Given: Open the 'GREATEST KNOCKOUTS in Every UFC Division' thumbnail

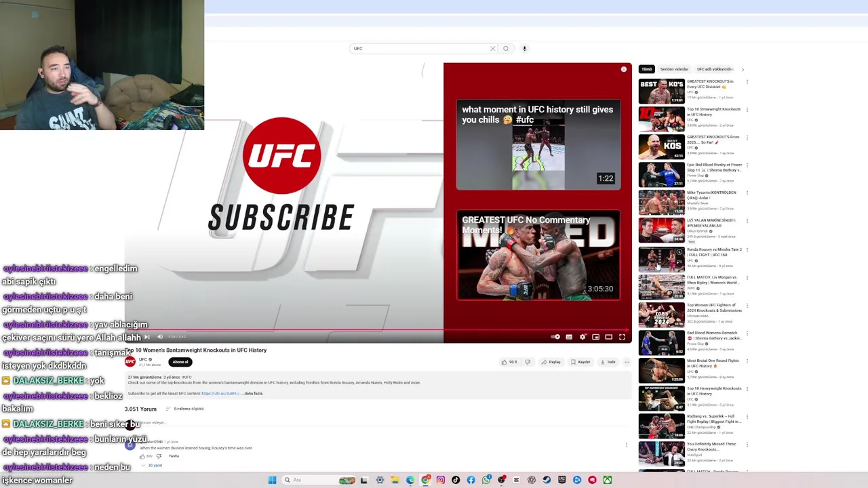Looking at the screenshot, I should tap(662, 91).
